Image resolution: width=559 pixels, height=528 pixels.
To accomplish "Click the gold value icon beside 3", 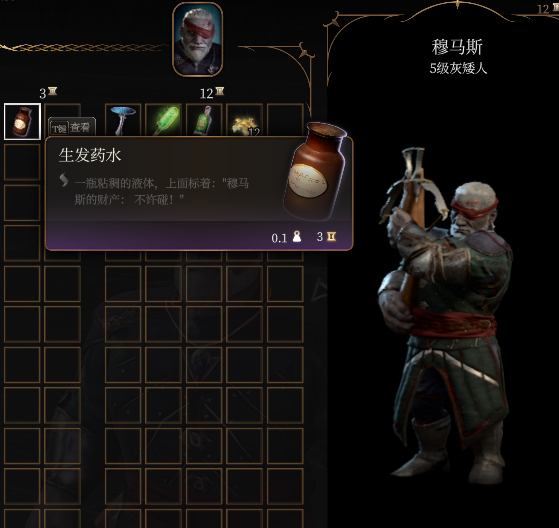I will click(332, 236).
